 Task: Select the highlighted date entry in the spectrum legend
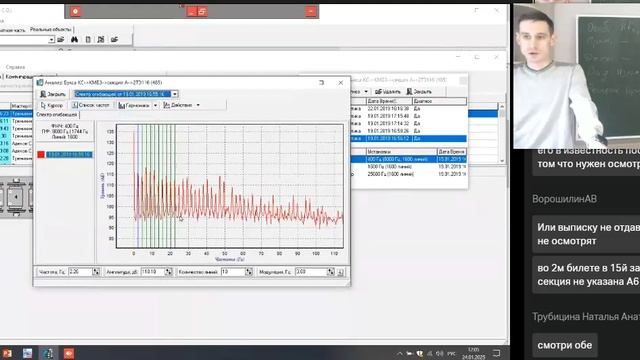pos(69,154)
